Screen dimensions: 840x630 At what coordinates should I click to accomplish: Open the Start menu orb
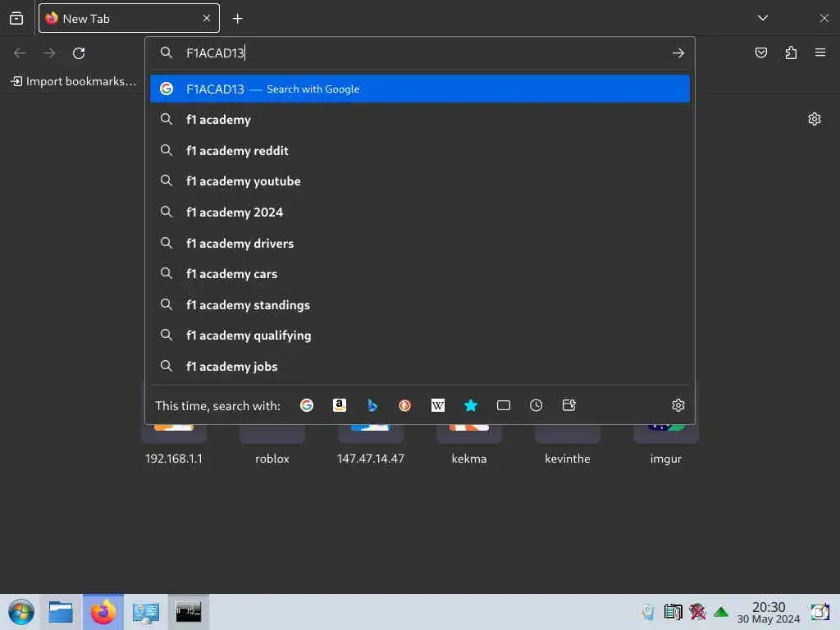[21, 612]
